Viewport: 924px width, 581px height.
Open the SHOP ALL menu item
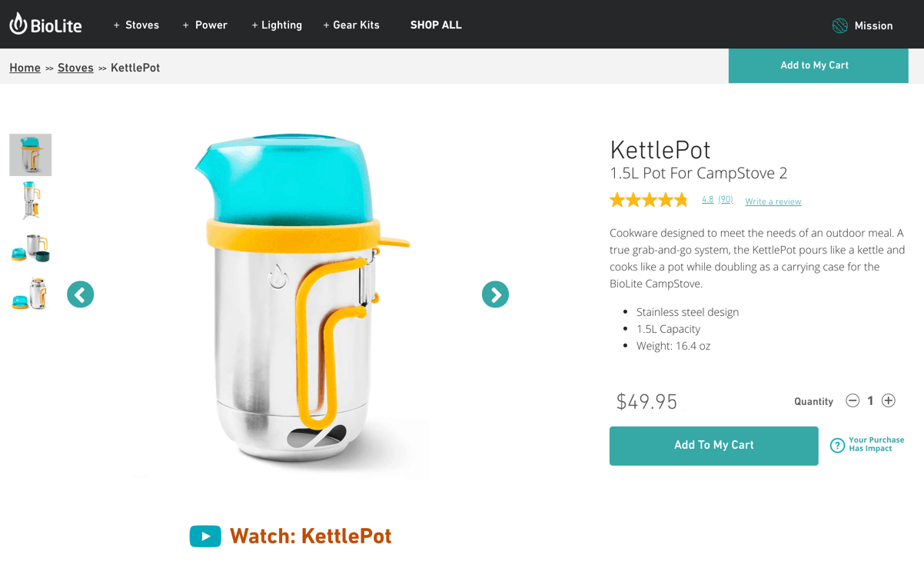tap(436, 25)
